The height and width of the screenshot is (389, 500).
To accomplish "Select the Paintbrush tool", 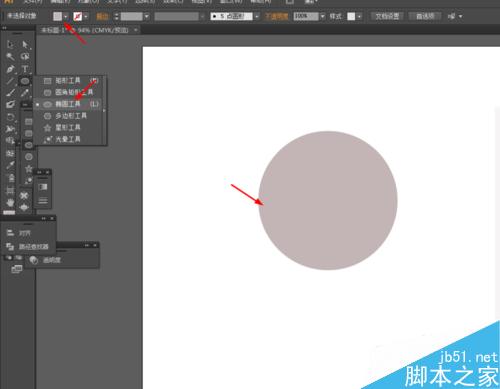I will coord(10,93).
